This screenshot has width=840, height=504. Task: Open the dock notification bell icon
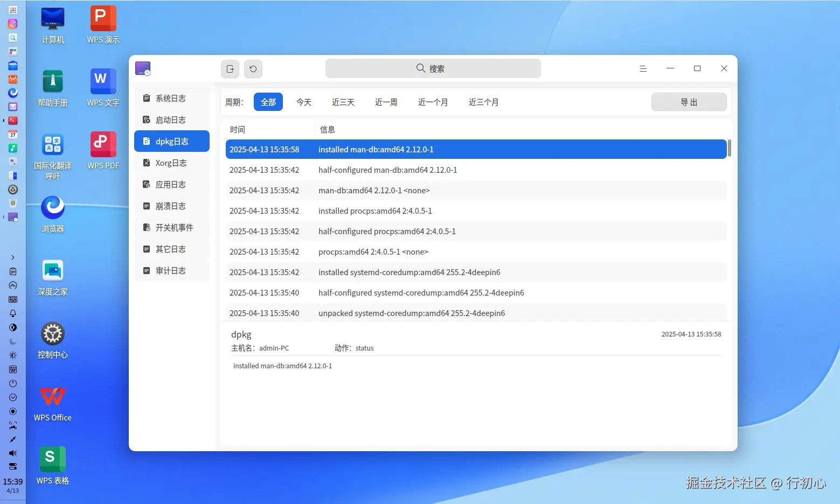(x=13, y=313)
